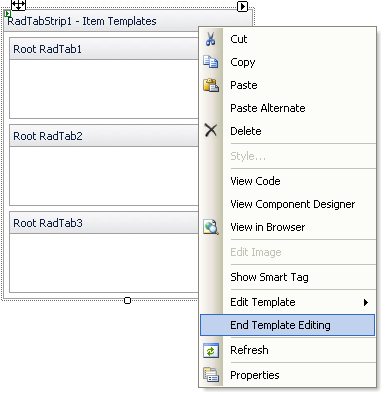
Task: Click inside the Root RadTab1 template area
Action: pyautogui.click(x=104, y=89)
